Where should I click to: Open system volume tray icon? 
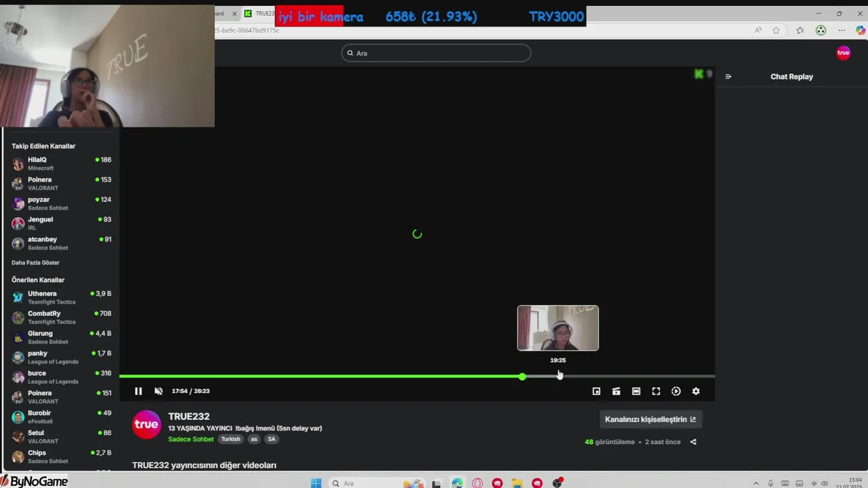[825, 483]
